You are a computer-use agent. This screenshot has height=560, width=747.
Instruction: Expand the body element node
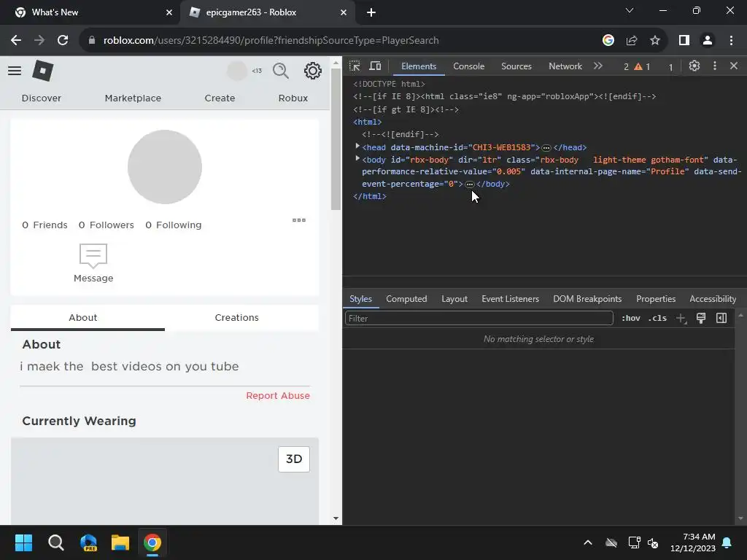point(357,158)
